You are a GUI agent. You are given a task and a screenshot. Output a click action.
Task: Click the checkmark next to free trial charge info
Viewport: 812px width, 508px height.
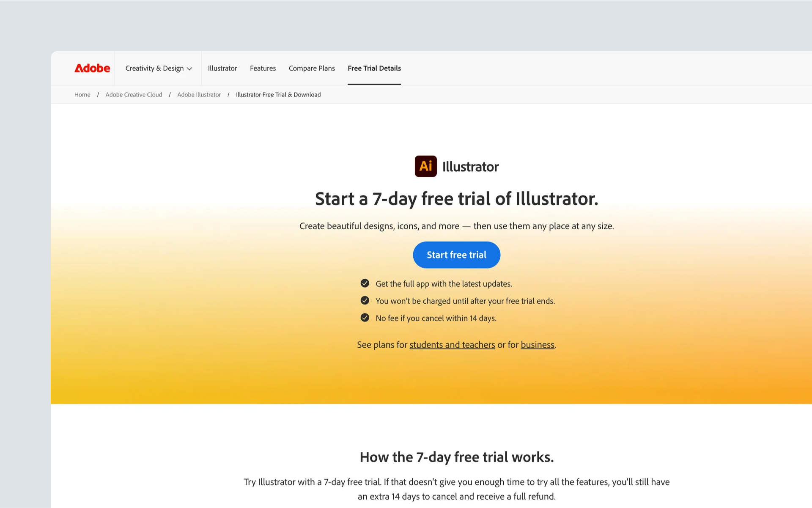click(x=365, y=300)
